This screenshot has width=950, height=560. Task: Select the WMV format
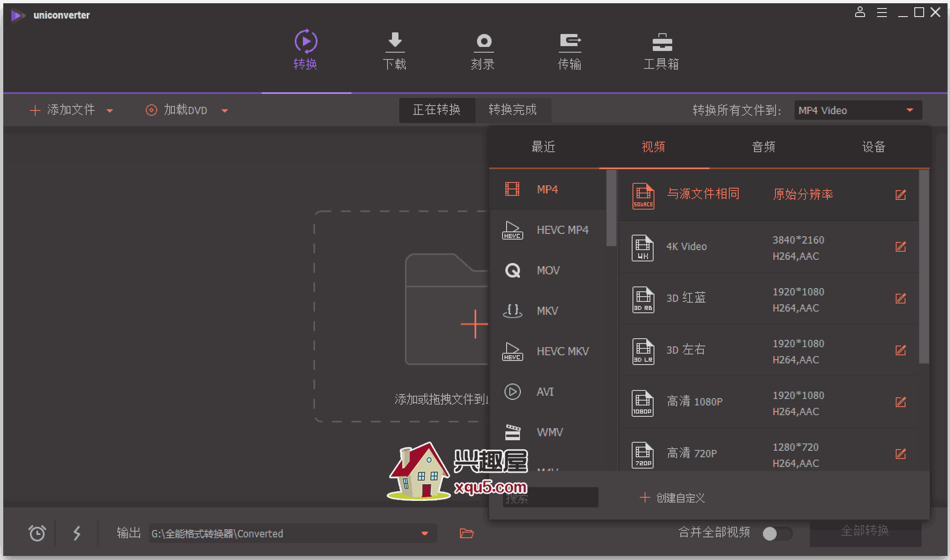[x=547, y=432]
